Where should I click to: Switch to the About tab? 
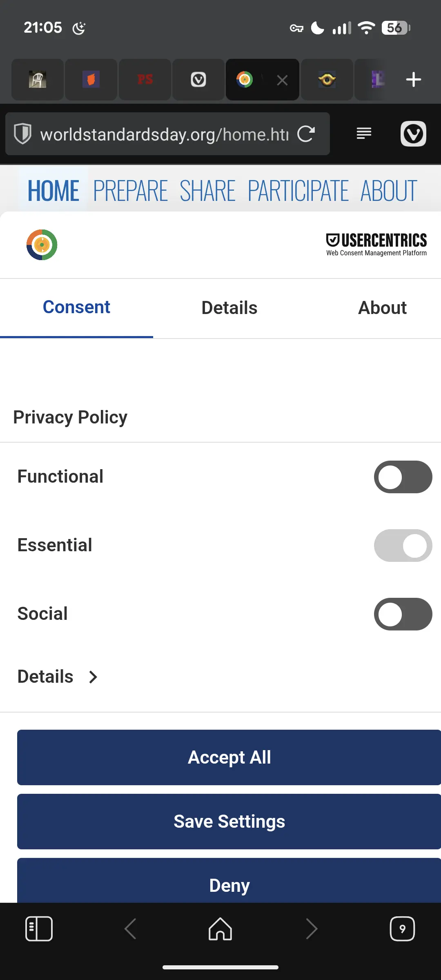(382, 308)
